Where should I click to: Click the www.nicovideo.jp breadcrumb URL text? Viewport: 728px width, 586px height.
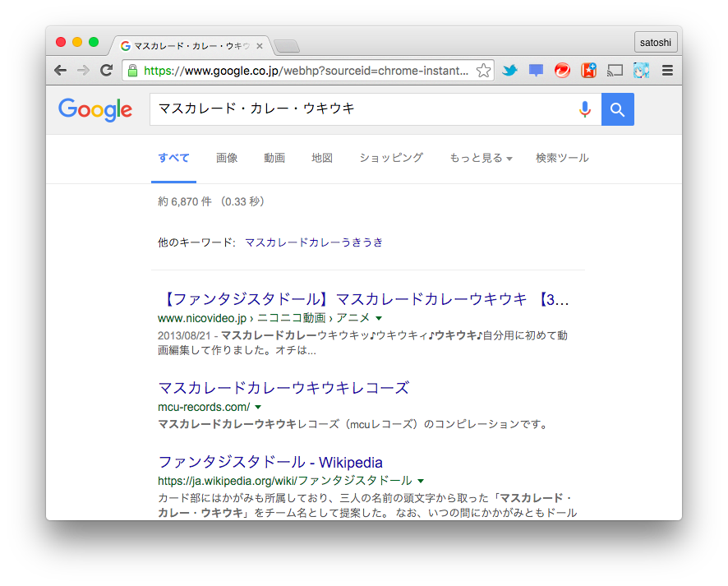pos(202,318)
